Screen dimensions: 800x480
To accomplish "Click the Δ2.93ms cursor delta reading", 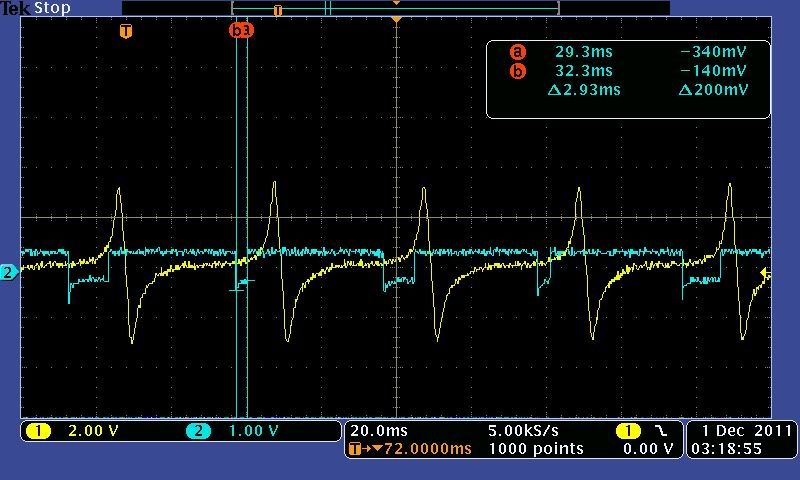I will click(585, 90).
